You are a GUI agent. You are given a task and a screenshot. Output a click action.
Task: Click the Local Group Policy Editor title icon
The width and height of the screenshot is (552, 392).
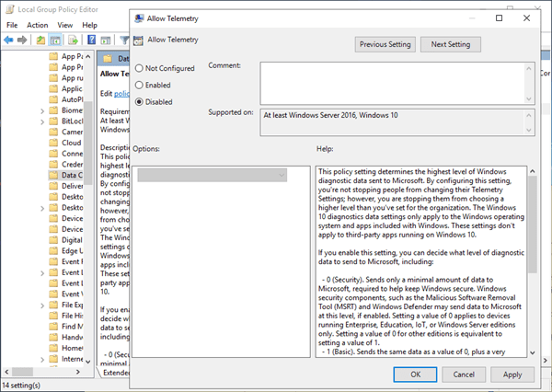10,9
